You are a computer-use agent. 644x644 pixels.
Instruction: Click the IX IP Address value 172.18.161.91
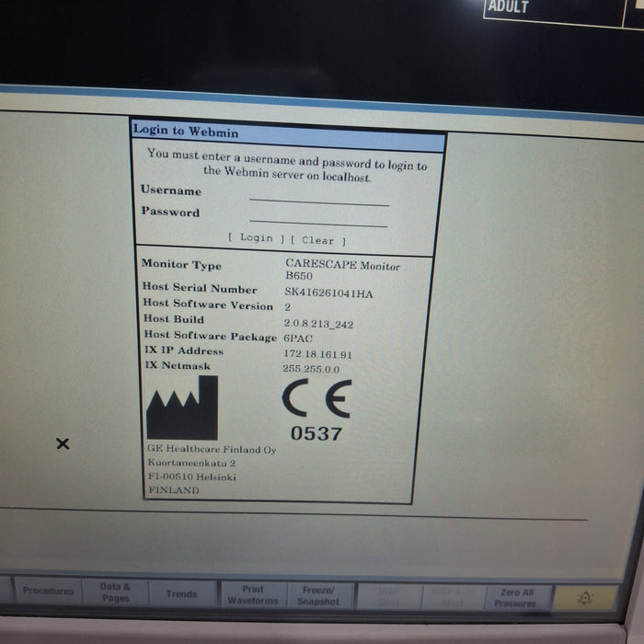[317, 354]
